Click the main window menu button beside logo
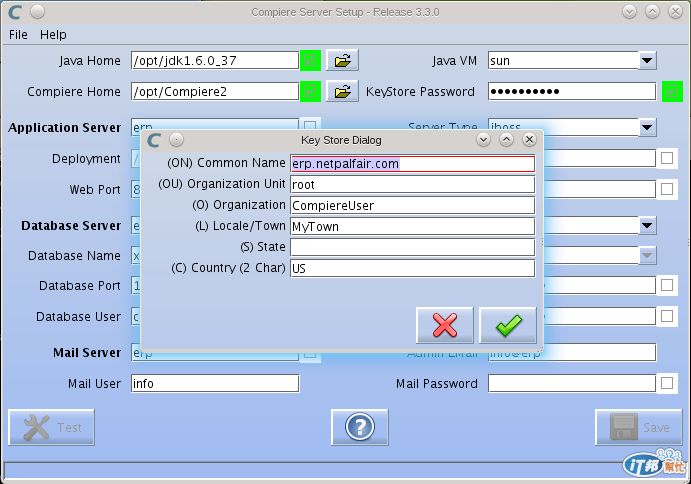 point(37,12)
